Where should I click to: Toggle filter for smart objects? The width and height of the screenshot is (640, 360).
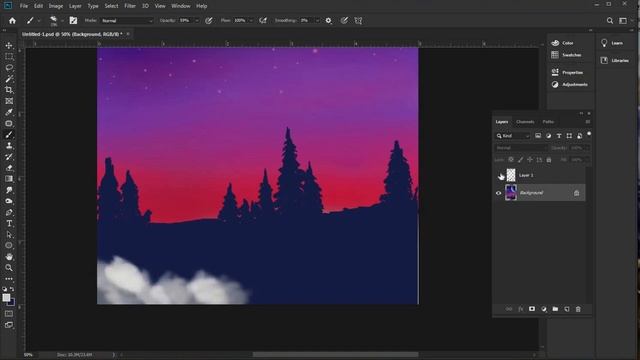click(x=579, y=136)
